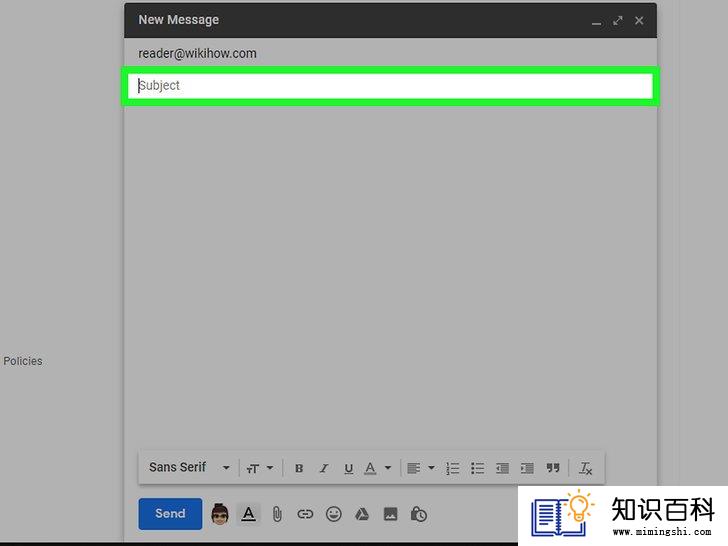Close the New Message window
Image resolution: width=728 pixels, height=546 pixels.
click(x=639, y=21)
